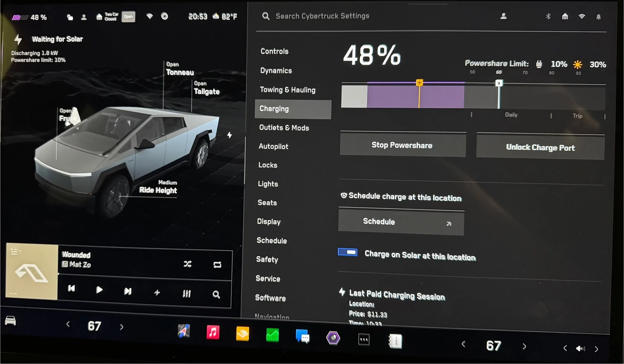Click the Wounded album art thumbnail
This screenshot has width=624, height=364.
coord(32,271)
